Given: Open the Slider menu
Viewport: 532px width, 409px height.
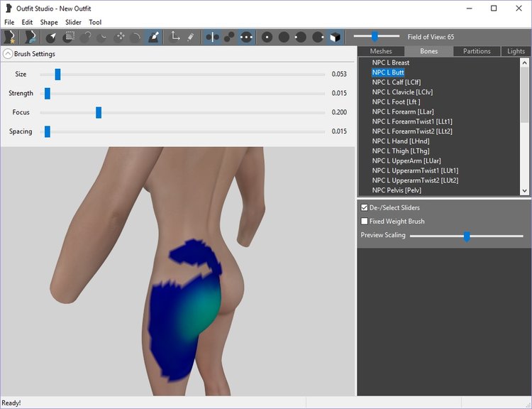Looking at the screenshot, I should (73, 22).
